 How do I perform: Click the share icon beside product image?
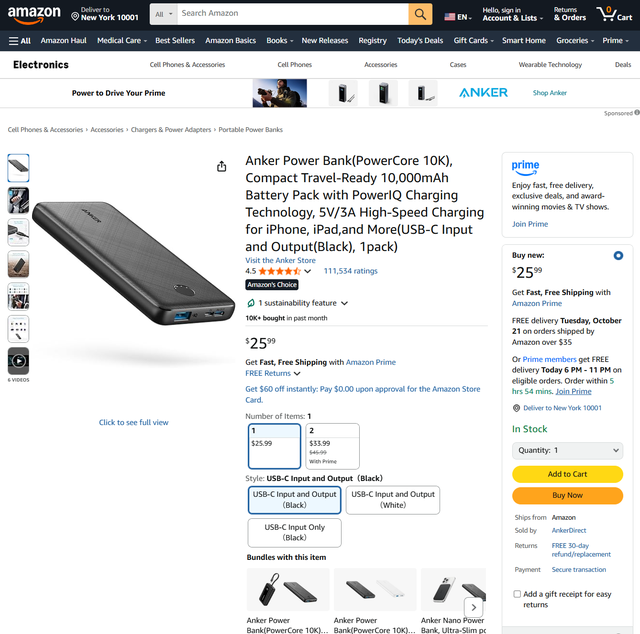point(222,166)
